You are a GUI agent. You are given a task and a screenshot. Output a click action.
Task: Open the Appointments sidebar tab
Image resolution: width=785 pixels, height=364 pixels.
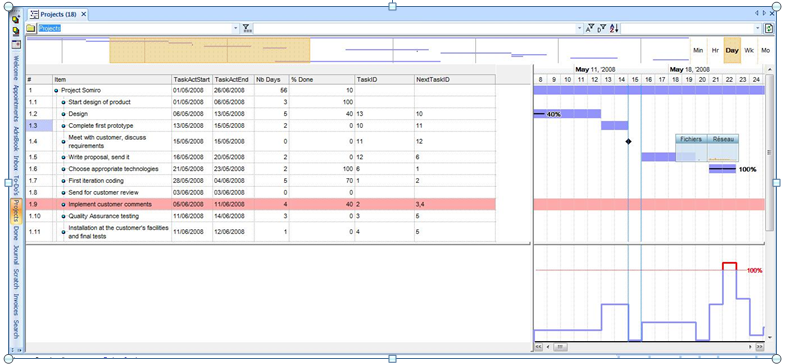[x=16, y=104]
